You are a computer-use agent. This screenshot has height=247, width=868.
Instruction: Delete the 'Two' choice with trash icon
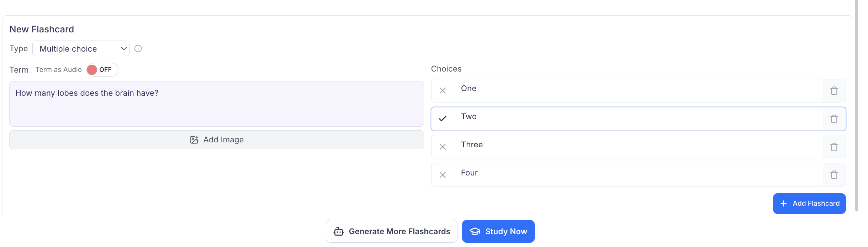834,119
